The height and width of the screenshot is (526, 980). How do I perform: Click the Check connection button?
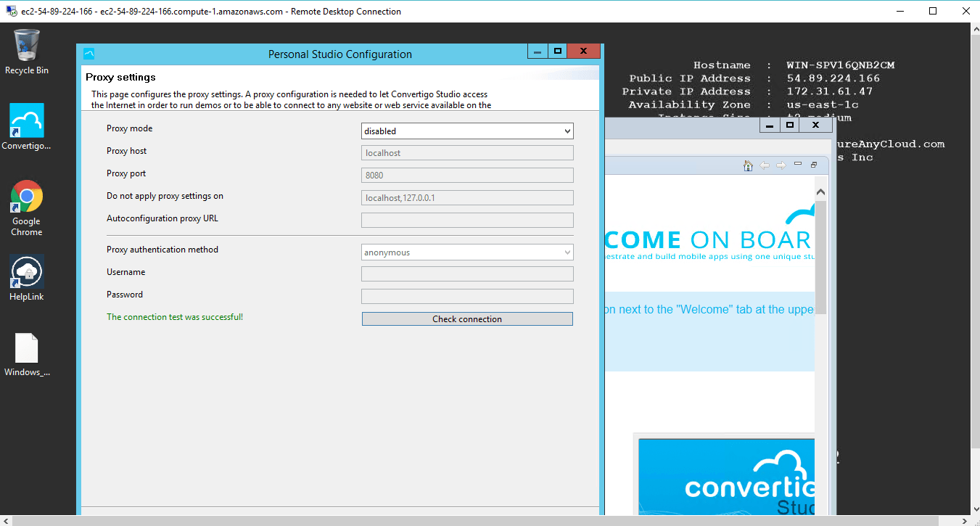point(466,319)
